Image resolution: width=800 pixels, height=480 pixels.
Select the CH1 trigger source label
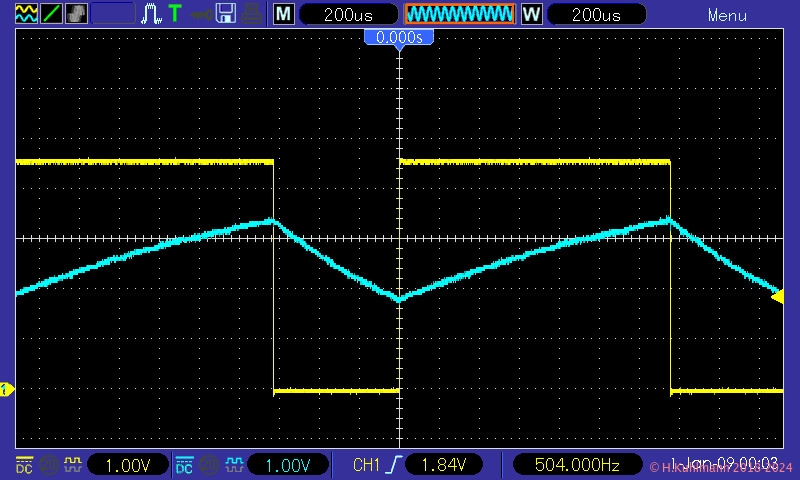367,465
